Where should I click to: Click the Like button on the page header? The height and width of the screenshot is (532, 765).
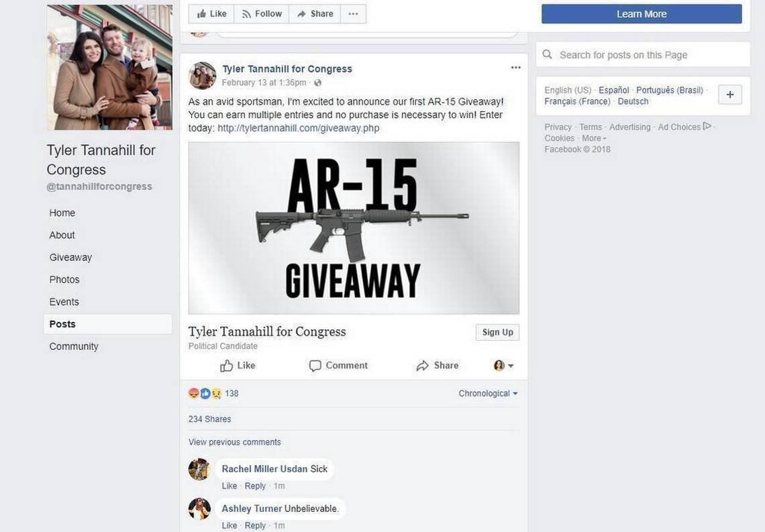[x=211, y=13]
